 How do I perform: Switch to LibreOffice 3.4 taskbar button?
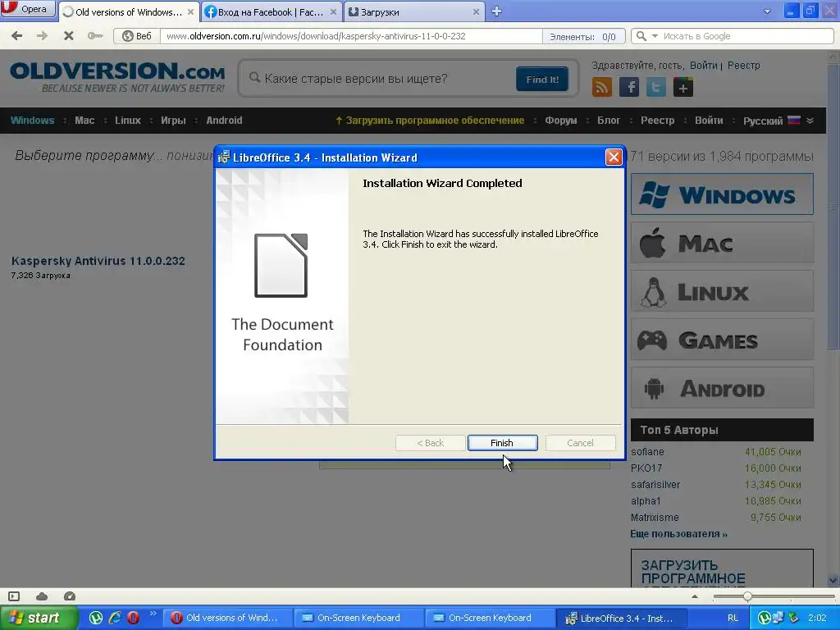620,618
